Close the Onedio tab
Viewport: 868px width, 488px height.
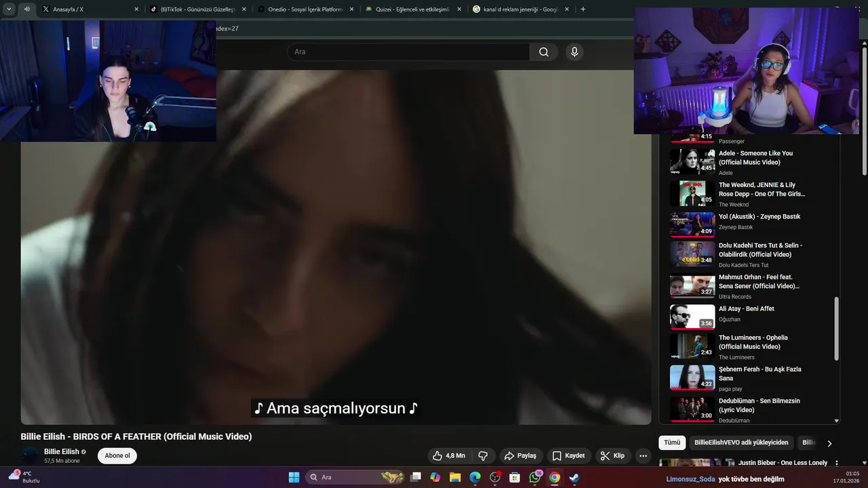click(351, 9)
